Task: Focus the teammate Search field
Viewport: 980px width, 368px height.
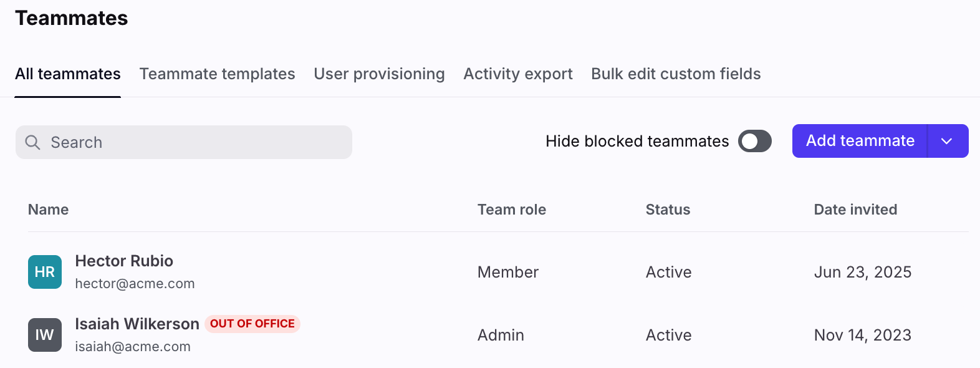Action: (184, 142)
